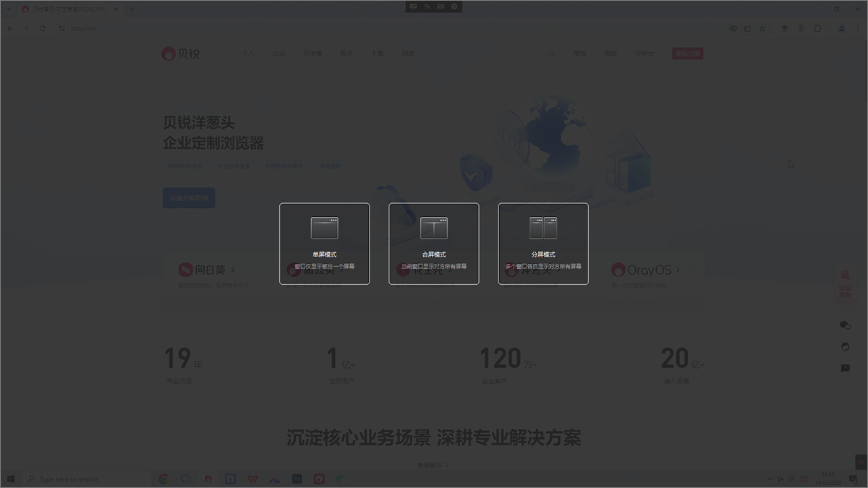This screenshot has width=868, height=488.
Task: Pick the 分屏模式 split-screen mode card
Action: tap(542, 244)
